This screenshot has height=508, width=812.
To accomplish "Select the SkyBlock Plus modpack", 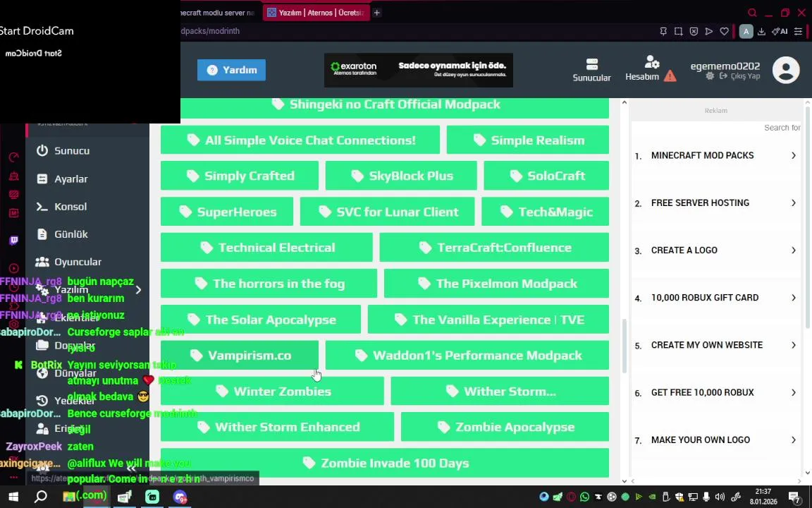I will tap(401, 176).
